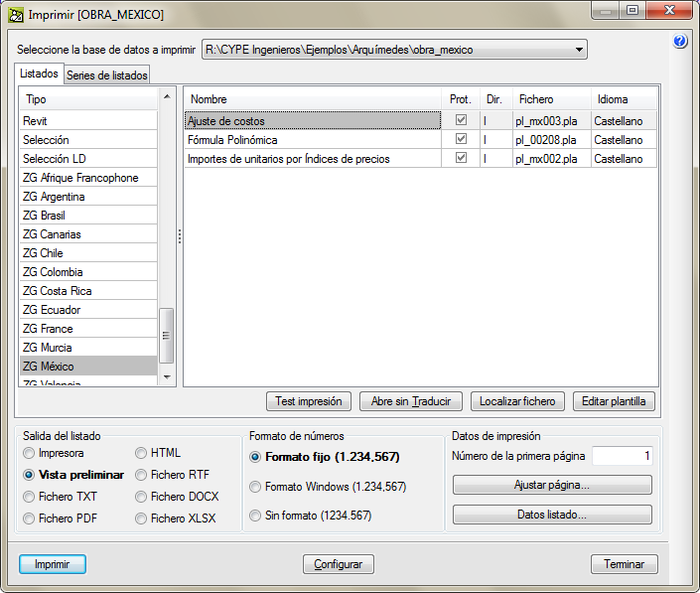
Task: Click the application icon in title bar
Action: pyautogui.click(x=15, y=14)
